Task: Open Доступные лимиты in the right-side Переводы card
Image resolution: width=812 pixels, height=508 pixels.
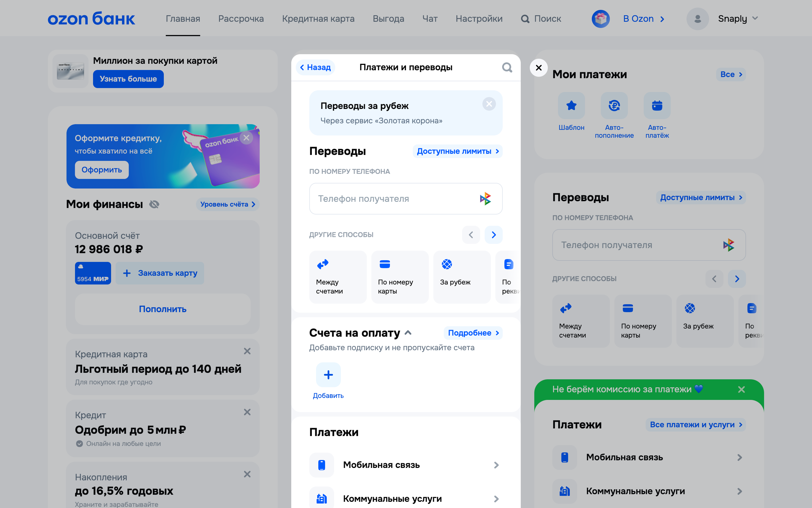Action: [701, 198]
